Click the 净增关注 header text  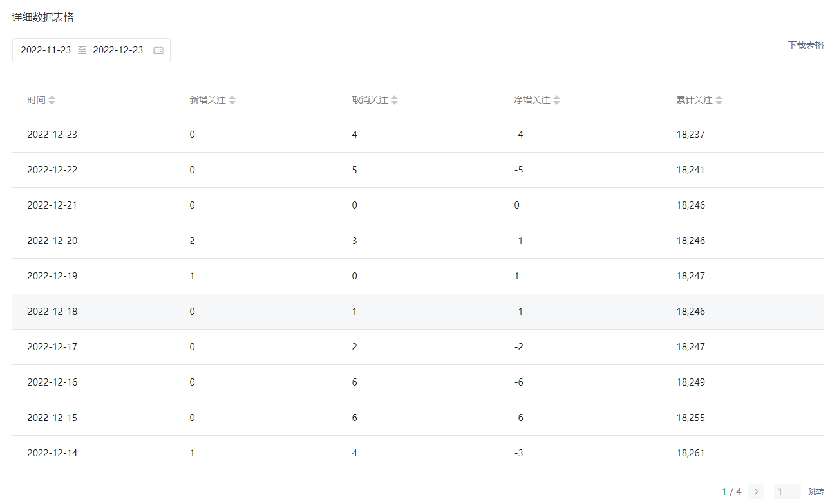[x=532, y=100]
